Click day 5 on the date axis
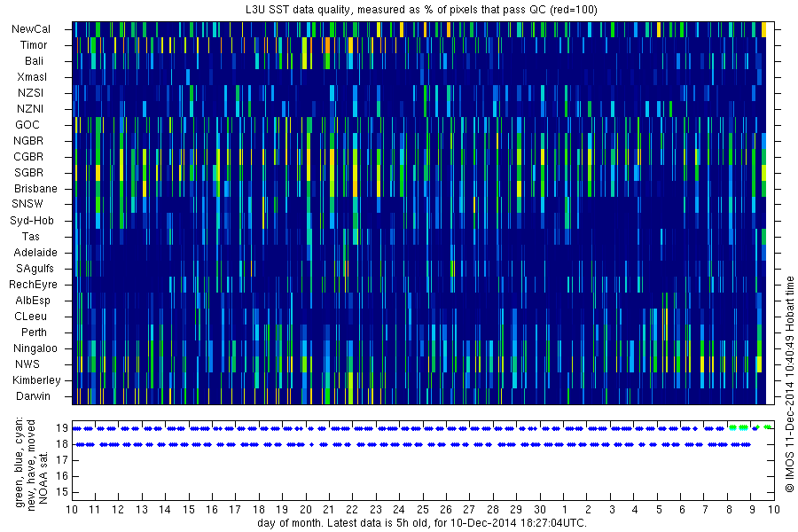The width and height of the screenshot is (798, 532). tap(659, 510)
